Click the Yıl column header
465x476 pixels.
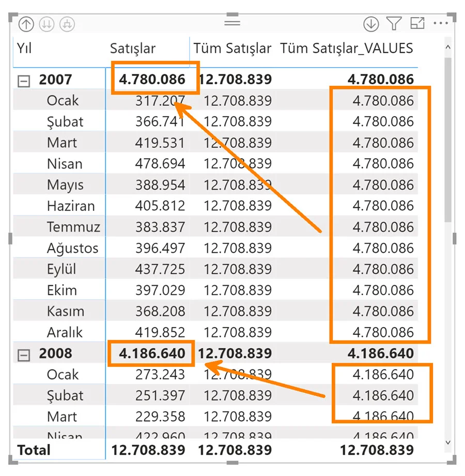24,49
